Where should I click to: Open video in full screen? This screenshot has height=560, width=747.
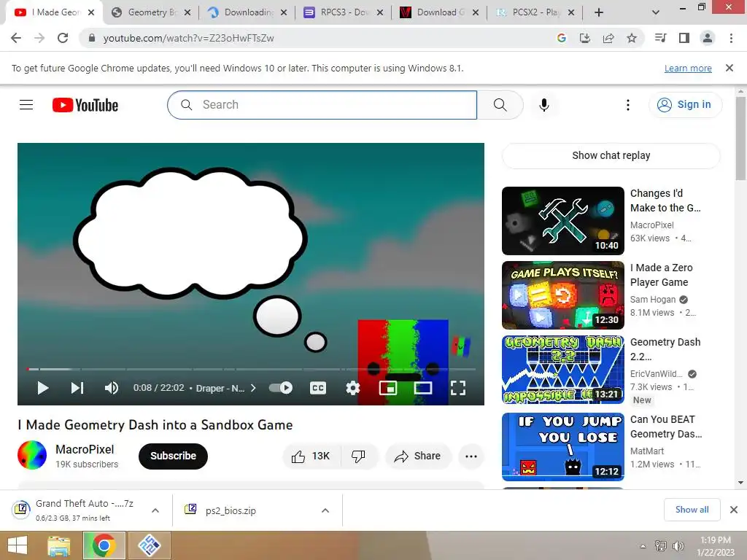click(458, 388)
